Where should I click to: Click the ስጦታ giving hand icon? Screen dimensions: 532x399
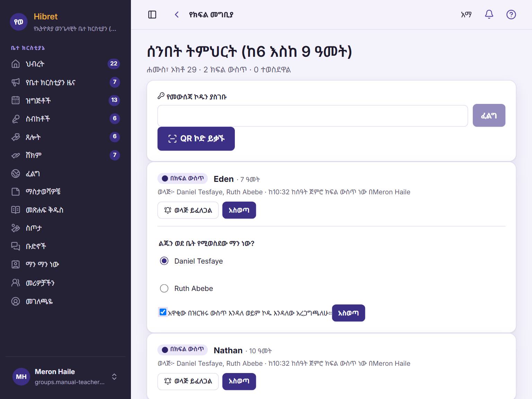tap(16, 228)
